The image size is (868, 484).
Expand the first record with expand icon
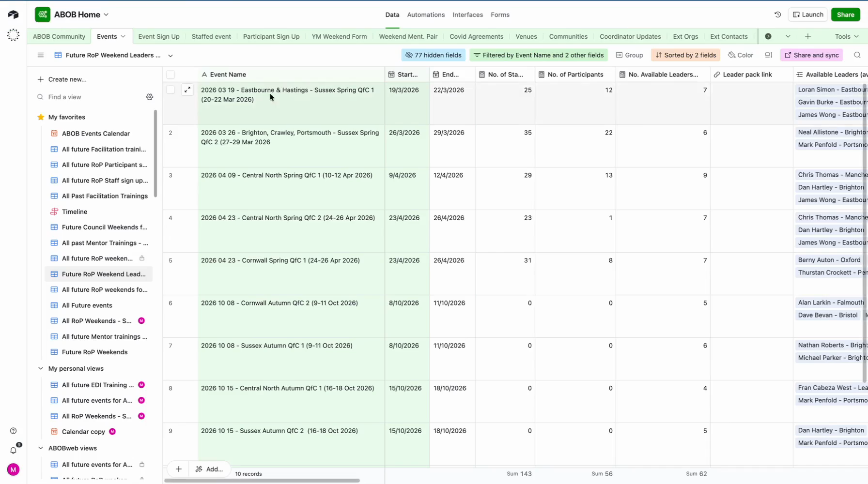click(187, 90)
